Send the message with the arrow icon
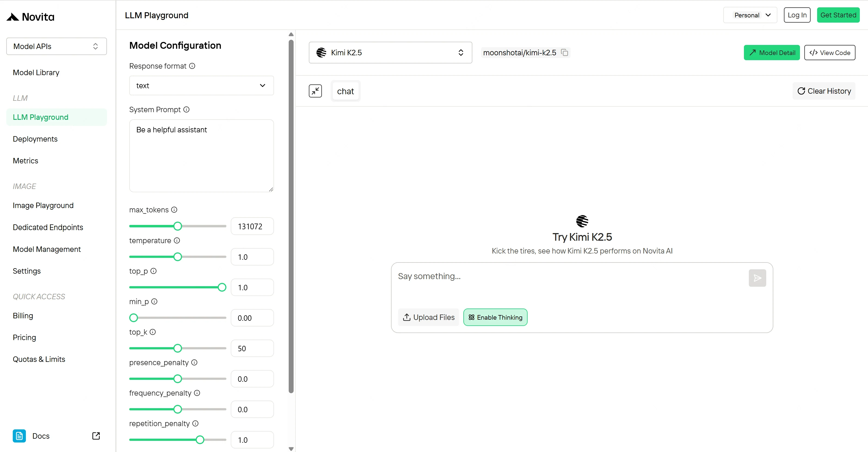This screenshot has width=868, height=452. (x=757, y=278)
